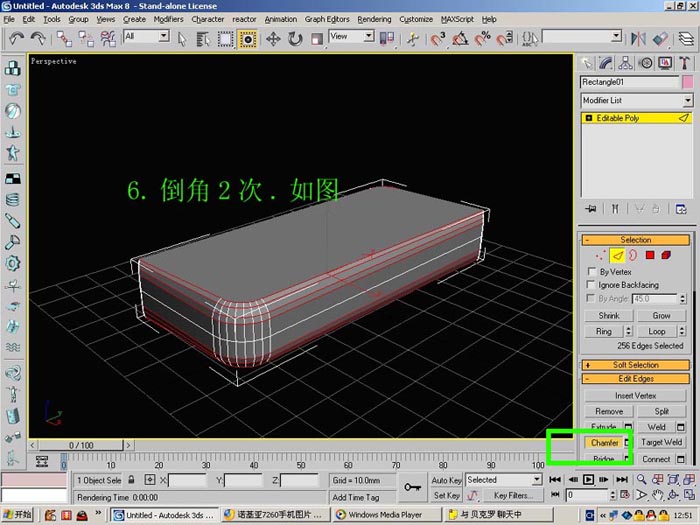
Task: Open the Rendering menu
Action: click(374, 19)
